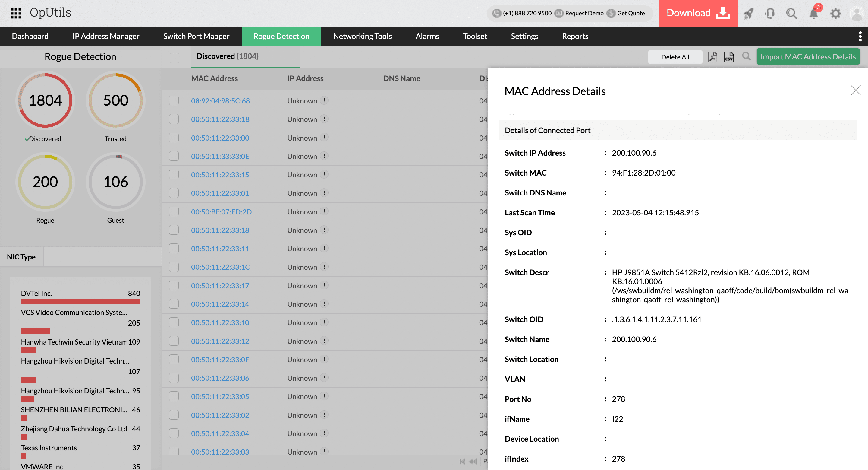Click the table search magnifier icon

coord(746,56)
